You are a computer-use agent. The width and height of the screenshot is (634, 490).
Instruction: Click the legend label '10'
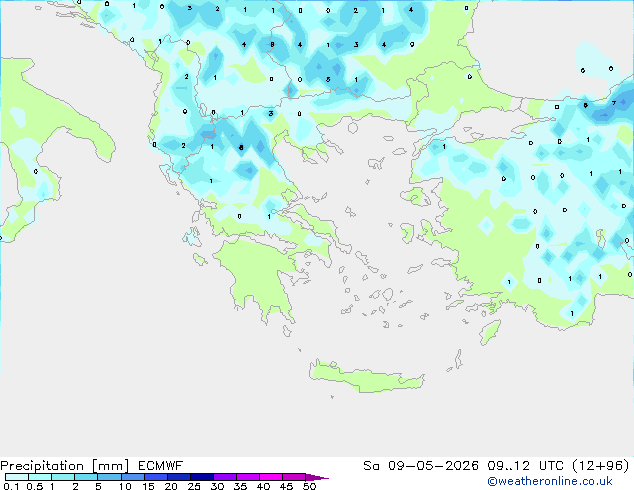(x=125, y=486)
